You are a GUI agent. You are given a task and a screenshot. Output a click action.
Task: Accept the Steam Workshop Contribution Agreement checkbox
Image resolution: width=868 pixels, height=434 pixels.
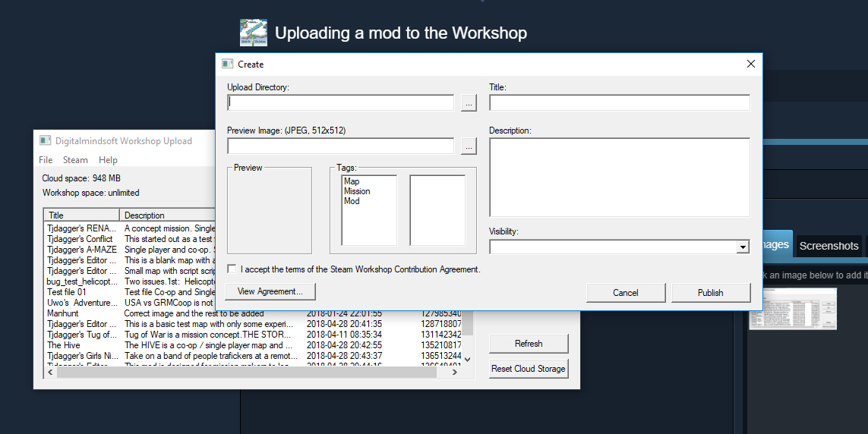pos(232,269)
